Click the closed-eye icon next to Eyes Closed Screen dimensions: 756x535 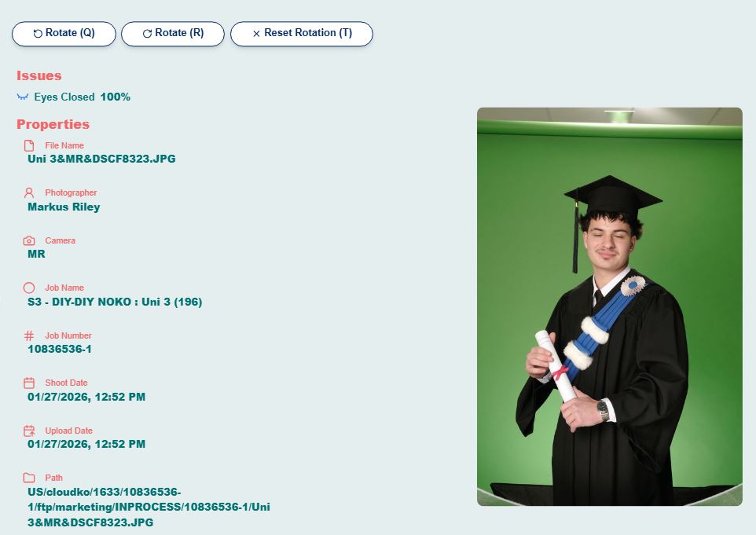click(23, 97)
